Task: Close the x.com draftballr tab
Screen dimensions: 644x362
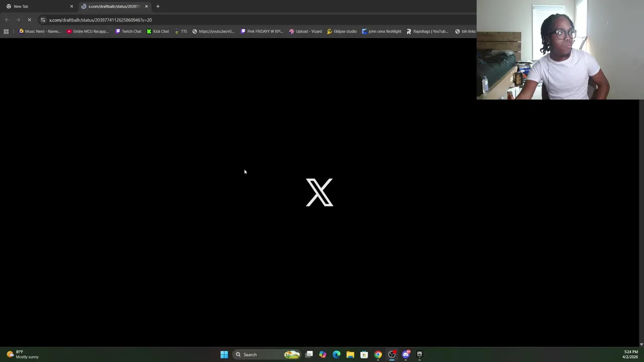Action: (146, 6)
